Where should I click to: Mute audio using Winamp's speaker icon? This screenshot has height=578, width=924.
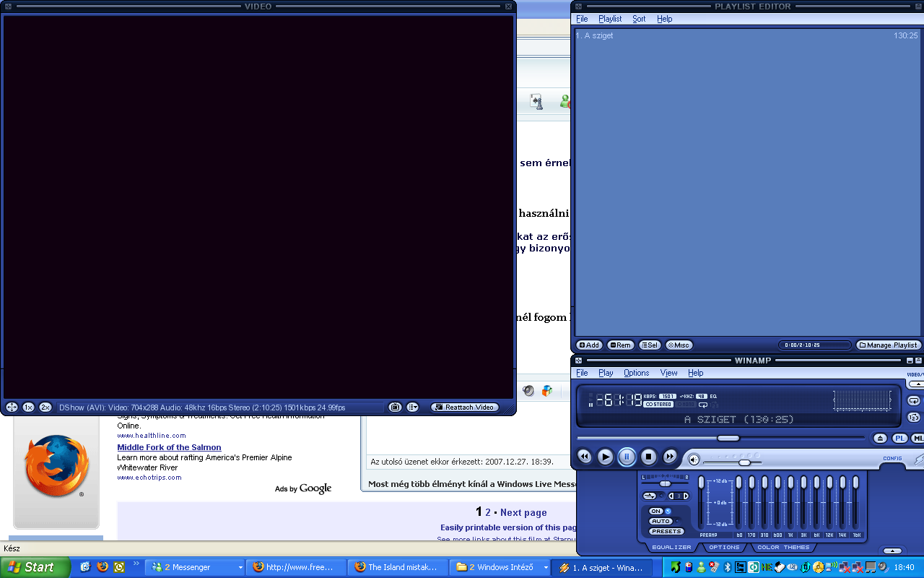[x=694, y=460]
